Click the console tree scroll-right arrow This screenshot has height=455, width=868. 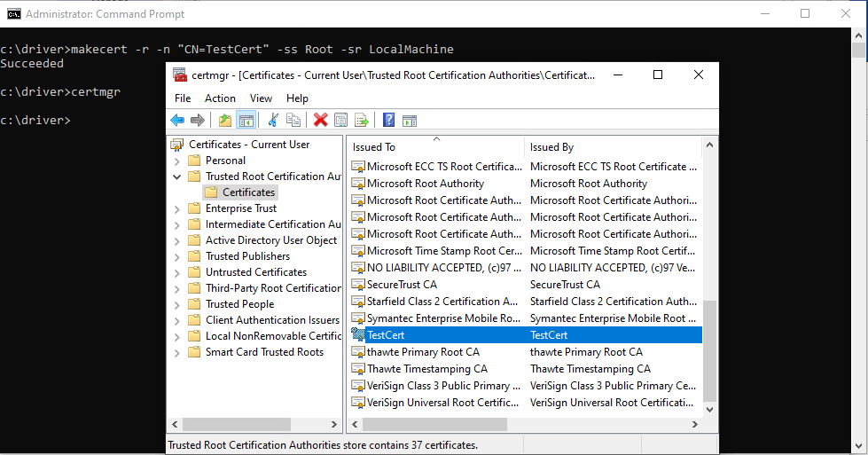[x=333, y=425]
